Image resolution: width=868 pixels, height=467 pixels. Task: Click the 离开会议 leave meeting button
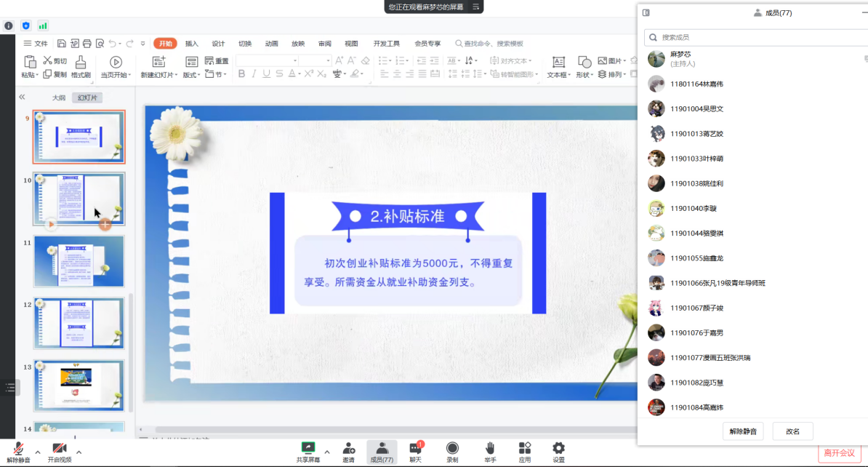838,453
